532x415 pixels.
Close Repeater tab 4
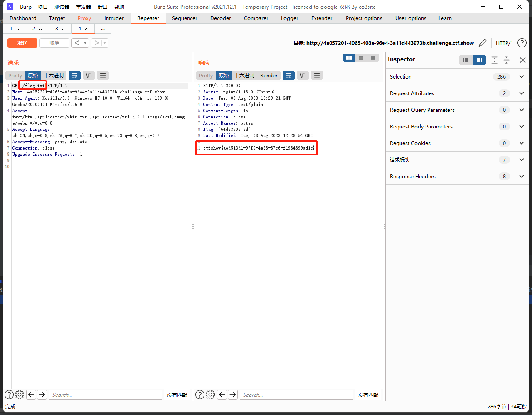click(x=86, y=29)
